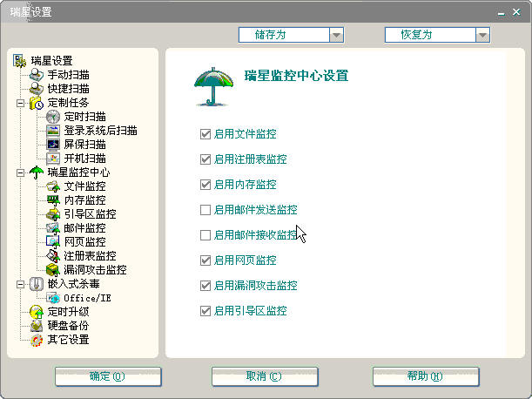Click the large umbrella header image
This screenshot has width=532, height=399.
tap(213, 87)
